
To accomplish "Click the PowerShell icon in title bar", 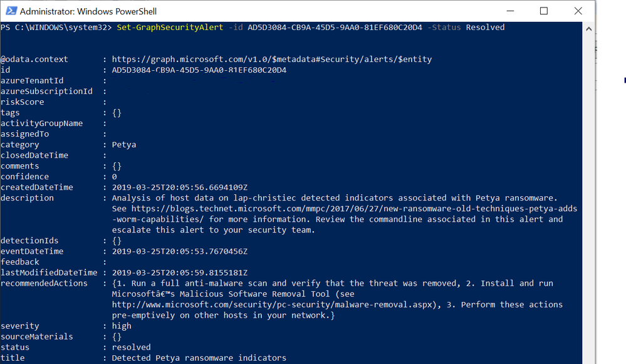I will tap(10, 11).
